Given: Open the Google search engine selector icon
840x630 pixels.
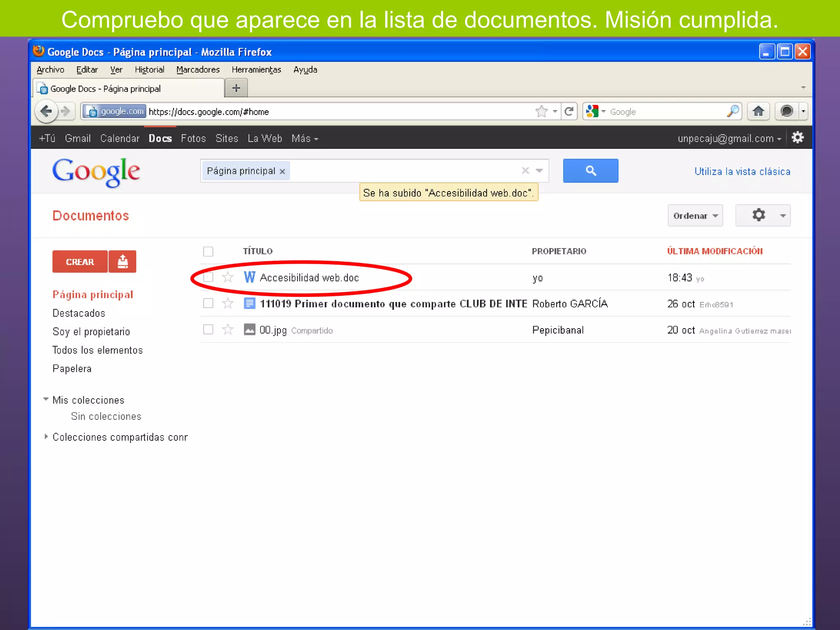Looking at the screenshot, I should [x=592, y=111].
